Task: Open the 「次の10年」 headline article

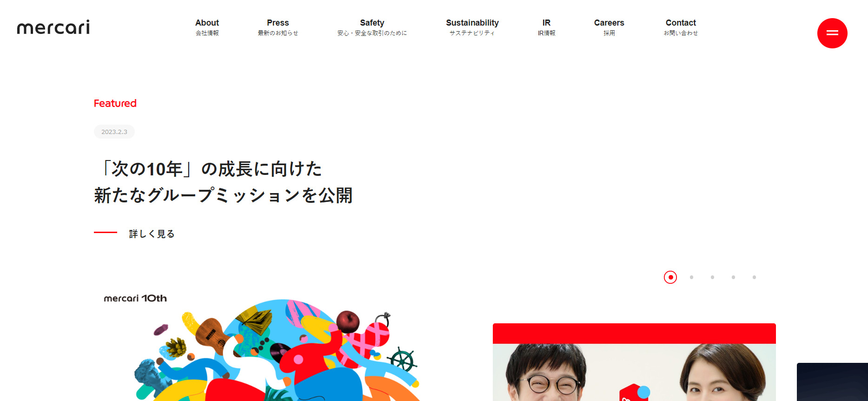Action: [223, 182]
